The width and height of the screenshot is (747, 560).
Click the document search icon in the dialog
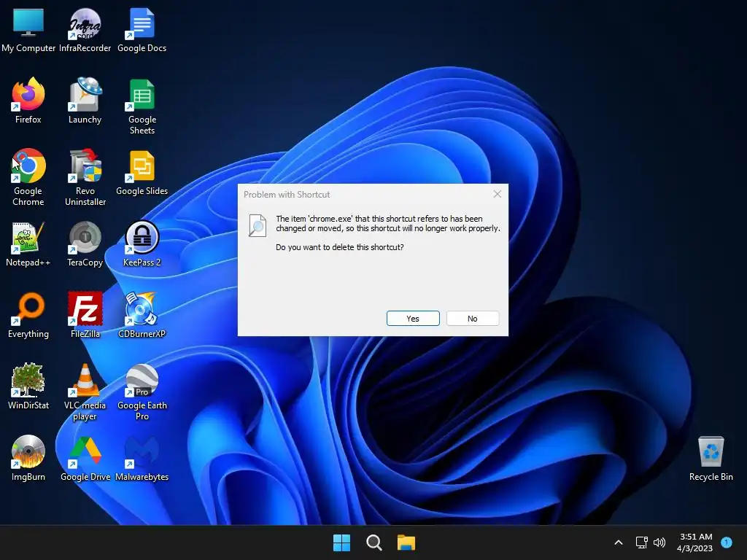258,225
